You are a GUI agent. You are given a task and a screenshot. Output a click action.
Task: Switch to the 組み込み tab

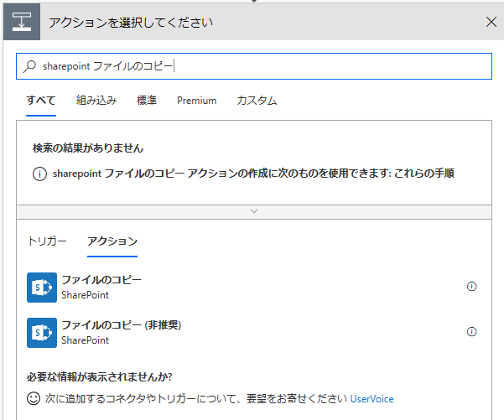pyautogui.click(x=96, y=101)
